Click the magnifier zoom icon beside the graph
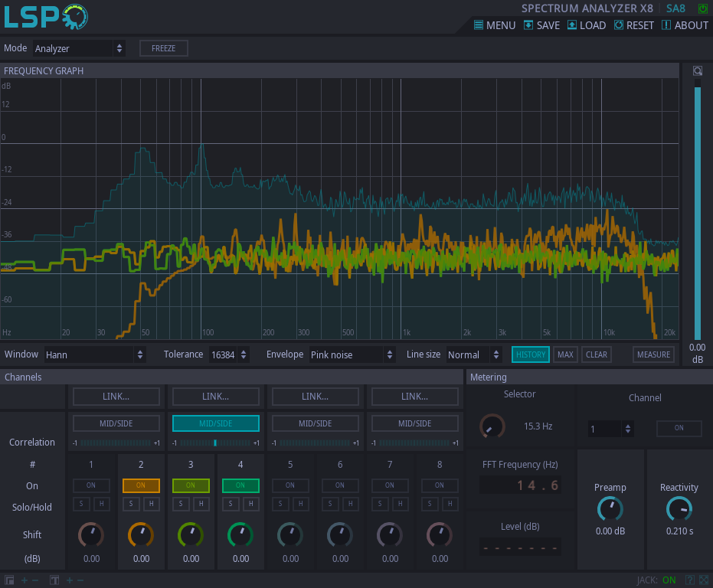 click(x=698, y=70)
